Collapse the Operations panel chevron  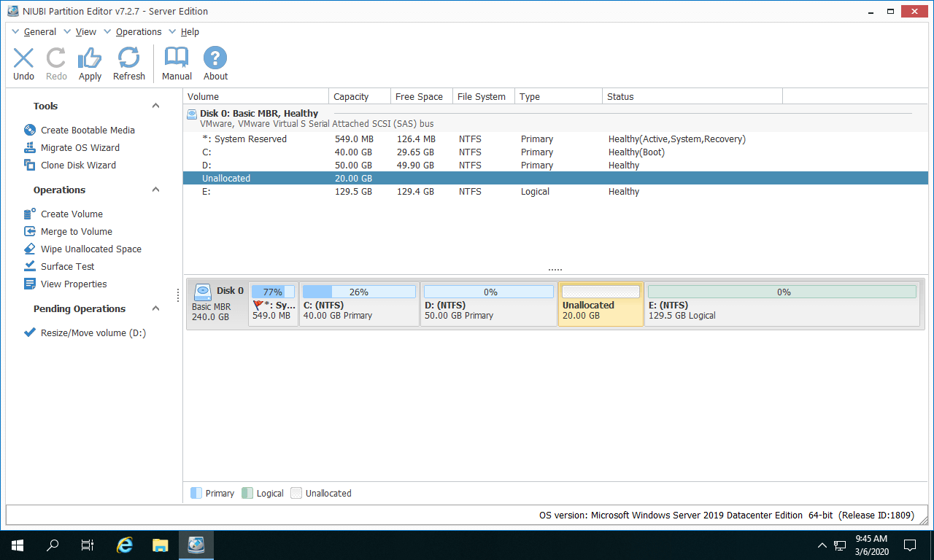pos(155,190)
